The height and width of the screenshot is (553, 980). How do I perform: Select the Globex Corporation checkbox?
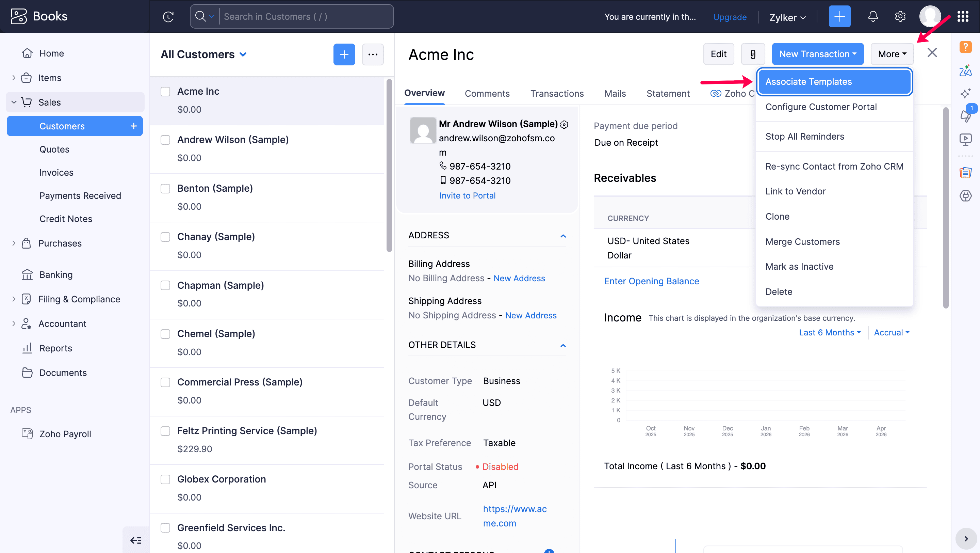click(x=165, y=479)
